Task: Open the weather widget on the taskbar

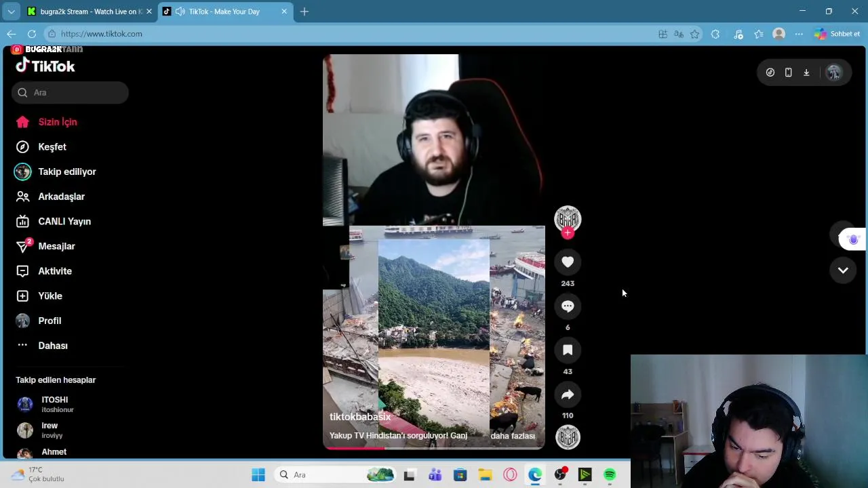Action: click(38, 474)
